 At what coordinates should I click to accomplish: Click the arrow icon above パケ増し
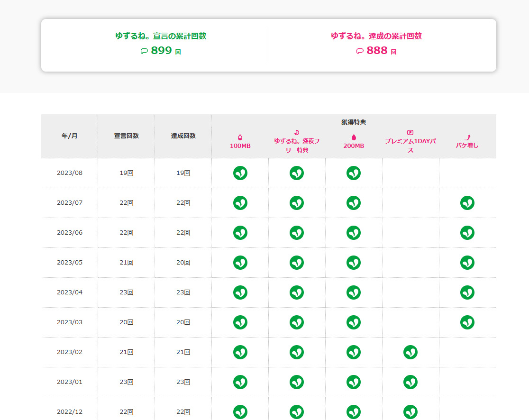(467, 137)
